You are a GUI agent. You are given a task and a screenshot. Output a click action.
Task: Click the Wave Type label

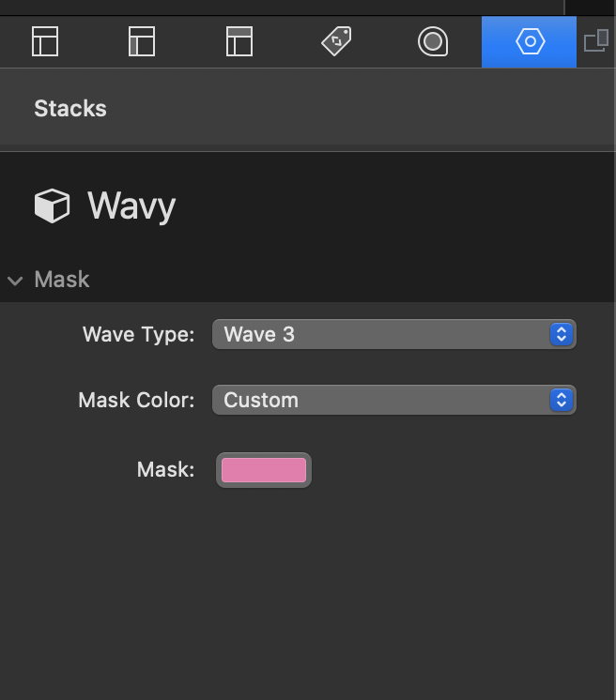point(138,334)
